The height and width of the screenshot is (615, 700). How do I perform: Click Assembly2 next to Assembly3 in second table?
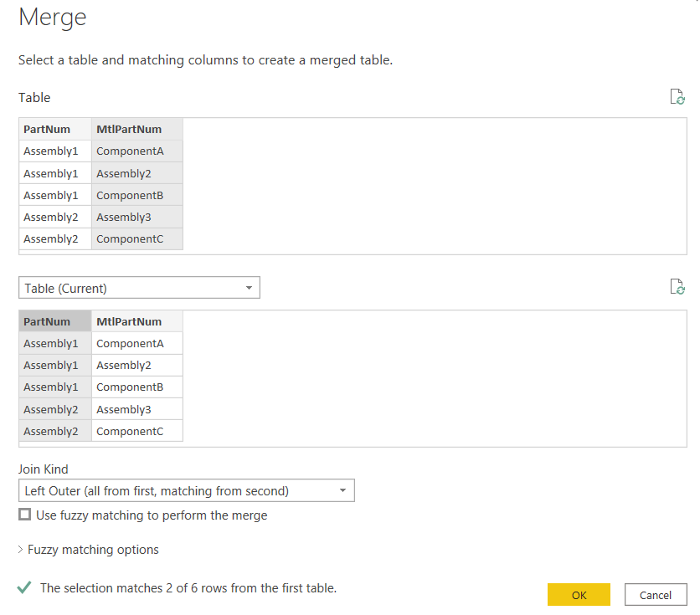55,409
